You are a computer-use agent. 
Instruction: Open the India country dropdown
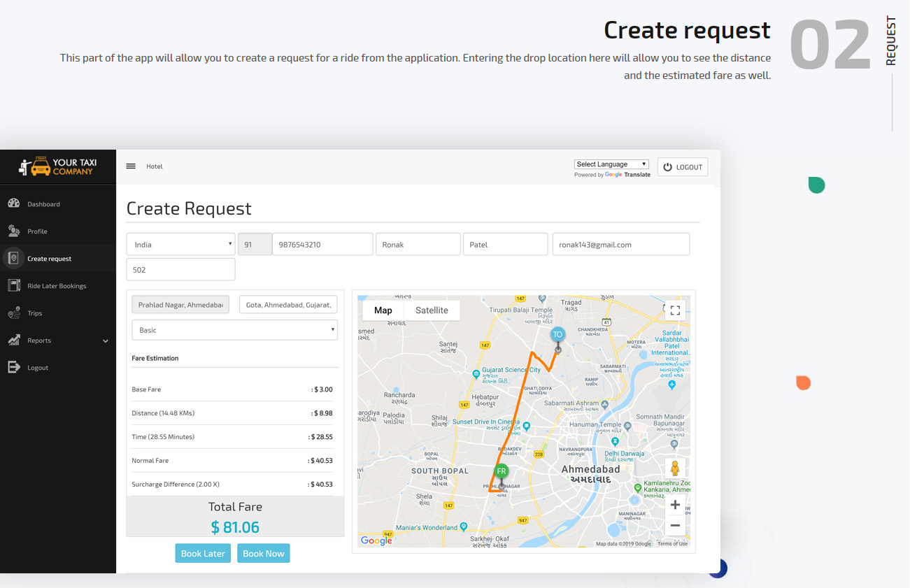click(x=181, y=245)
